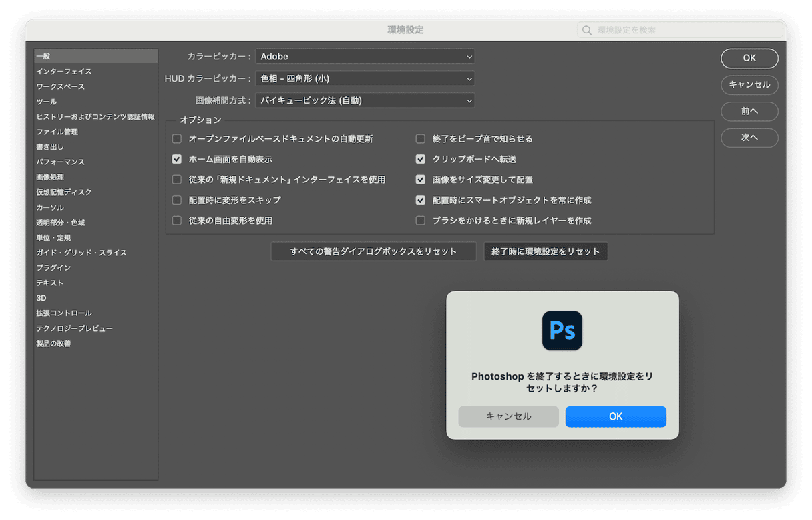Open the 画像補間方式 dropdown
Viewport: 812px width, 520px height.
pyautogui.click(x=365, y=100)
